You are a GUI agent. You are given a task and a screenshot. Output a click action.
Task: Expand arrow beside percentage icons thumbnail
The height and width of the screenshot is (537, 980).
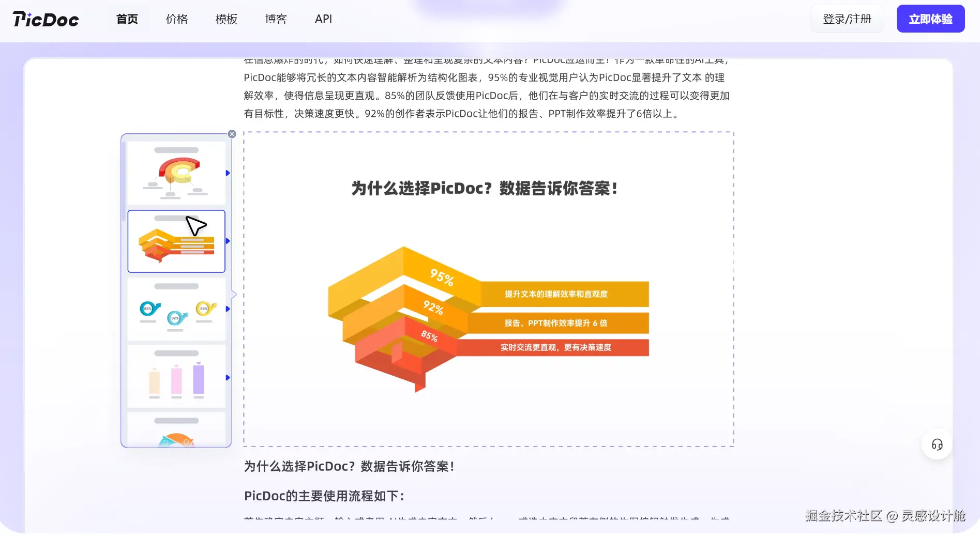[x=228, y=309]
